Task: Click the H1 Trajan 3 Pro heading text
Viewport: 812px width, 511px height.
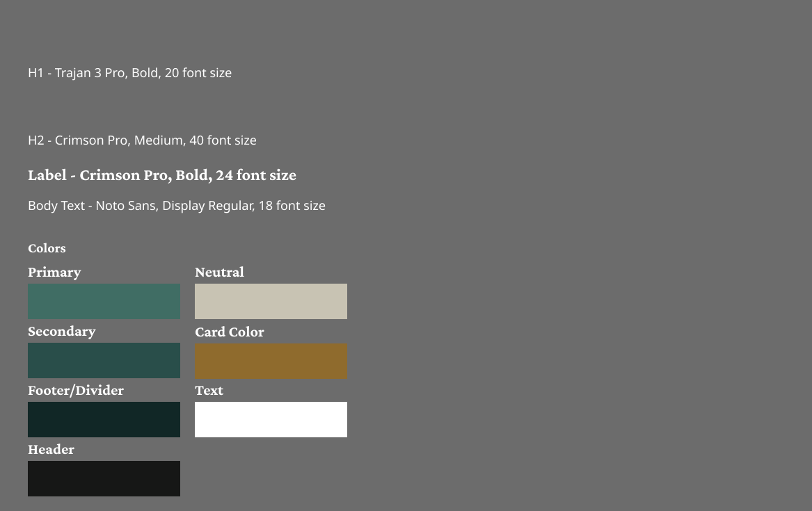Action: (129, 72)
